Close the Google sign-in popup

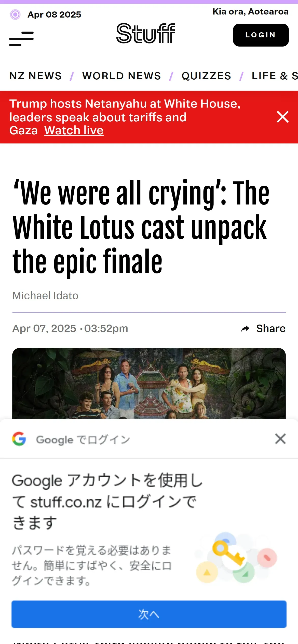click(280, 439)
